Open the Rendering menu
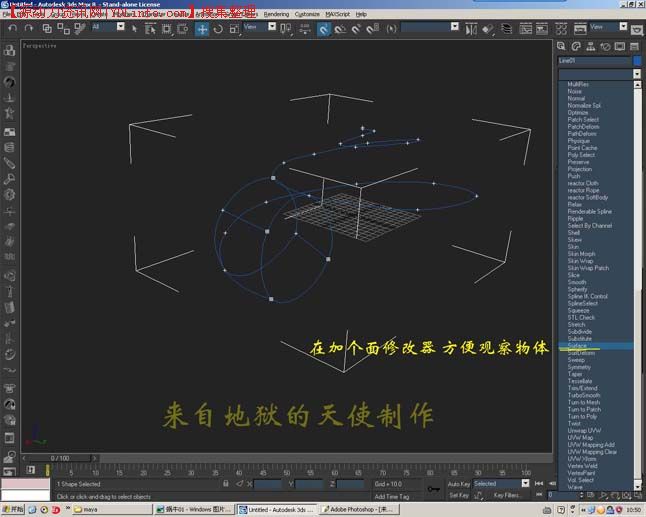Image resolution: width=646 pixels, height=517 pixels. (x=276, y=14)
